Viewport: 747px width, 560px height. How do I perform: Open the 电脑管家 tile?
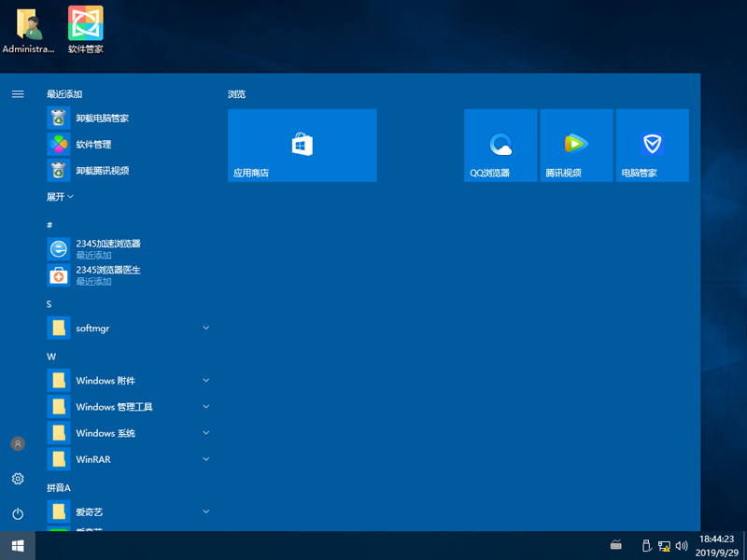click(x=652, y=145)
